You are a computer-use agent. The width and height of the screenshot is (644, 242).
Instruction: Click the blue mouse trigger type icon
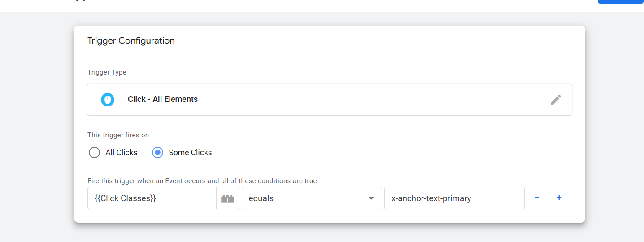click(x=108, y=99)
